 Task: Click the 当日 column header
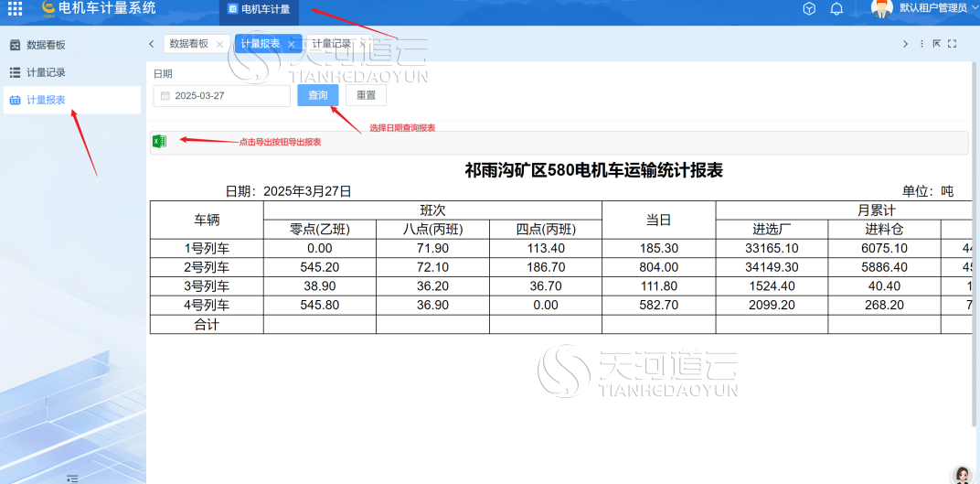tap(659, 220)
